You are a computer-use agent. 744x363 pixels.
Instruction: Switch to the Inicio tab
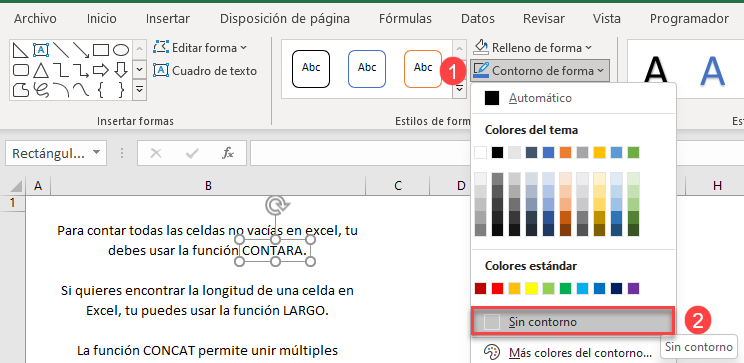(102, 19)
